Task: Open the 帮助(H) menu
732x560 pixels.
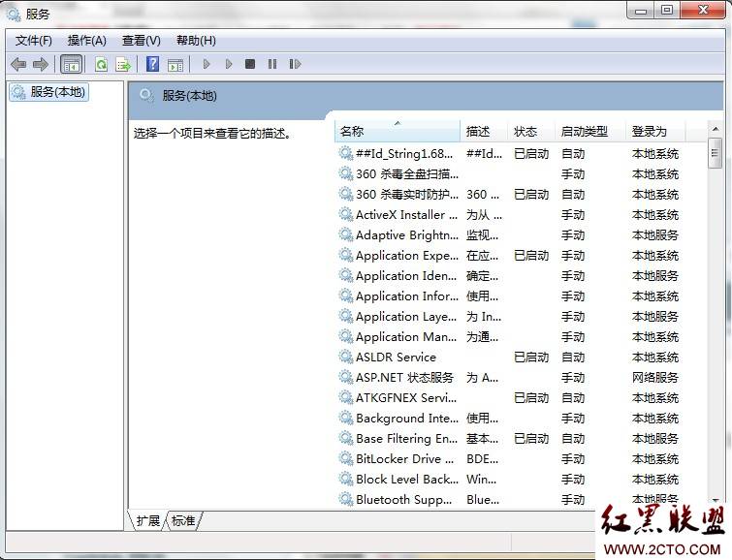Action: [196, 41]
